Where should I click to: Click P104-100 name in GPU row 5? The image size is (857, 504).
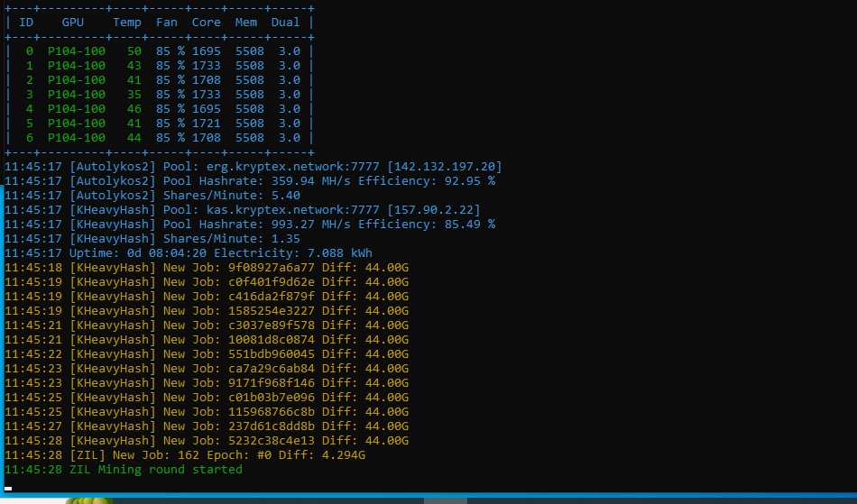coord(77,124)
